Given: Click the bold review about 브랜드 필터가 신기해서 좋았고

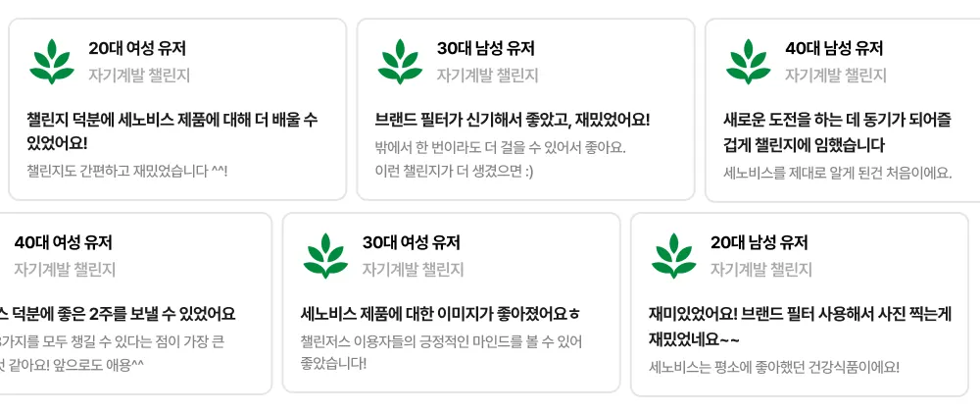Looking at the screenshot, I should point(512,120).
